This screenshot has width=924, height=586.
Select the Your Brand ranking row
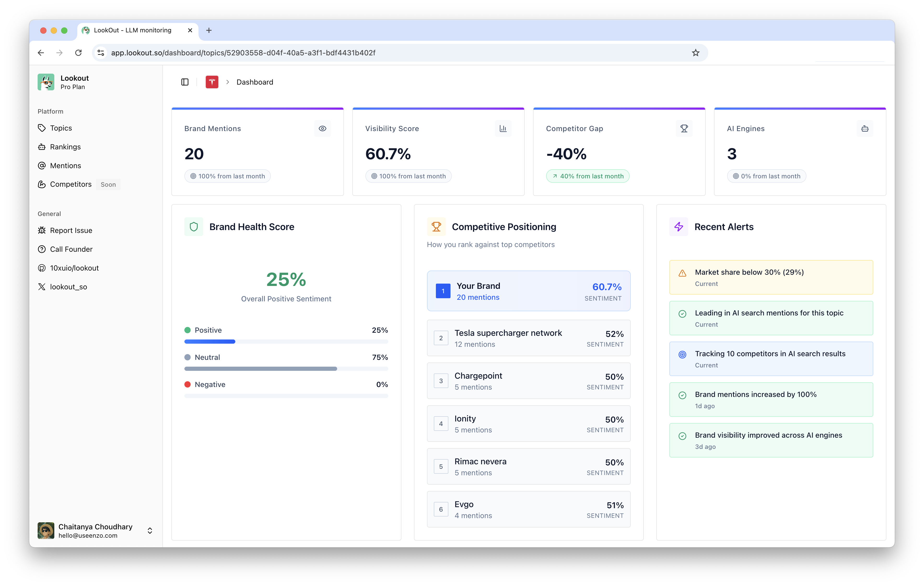point(528,291)
